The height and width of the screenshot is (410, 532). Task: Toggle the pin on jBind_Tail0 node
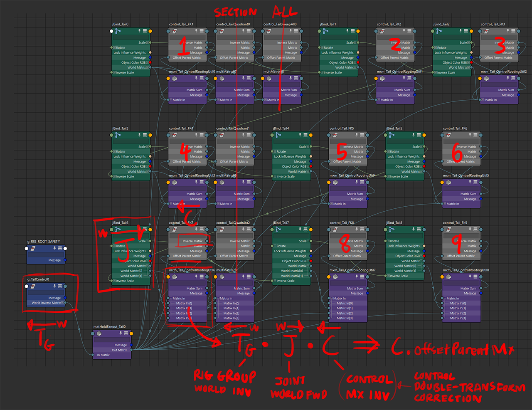click(x=139, y=31)
